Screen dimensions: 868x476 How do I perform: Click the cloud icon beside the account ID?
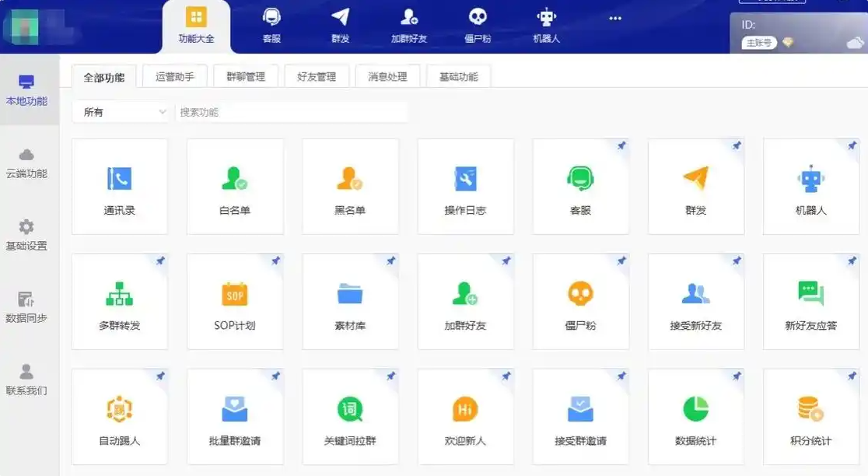(x=856, y=43)
